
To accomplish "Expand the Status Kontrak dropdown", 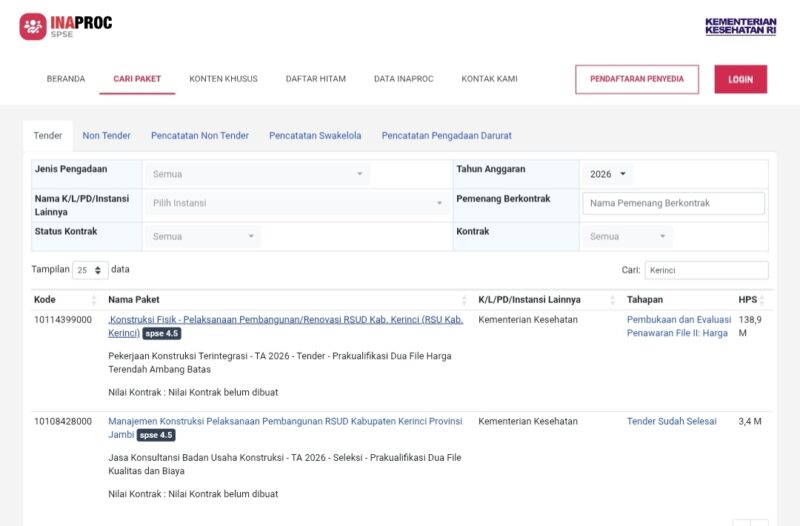I will pos(203,237).
